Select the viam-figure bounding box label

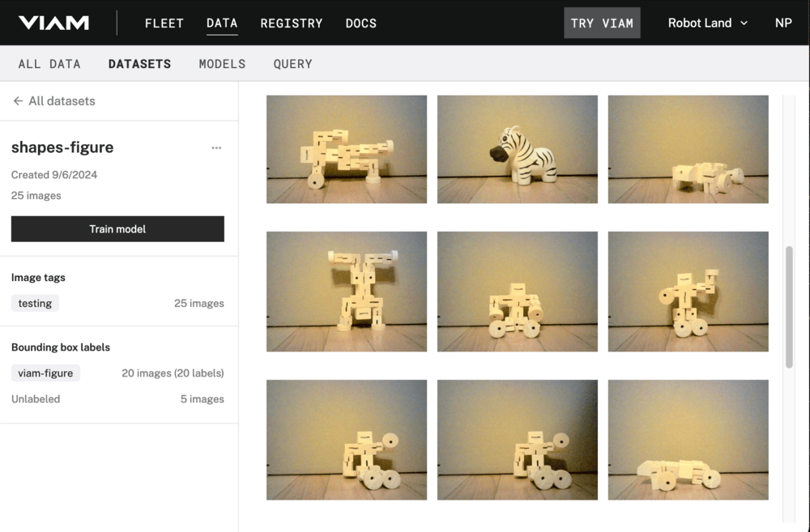pyautogui.click(x=45, y=373)
